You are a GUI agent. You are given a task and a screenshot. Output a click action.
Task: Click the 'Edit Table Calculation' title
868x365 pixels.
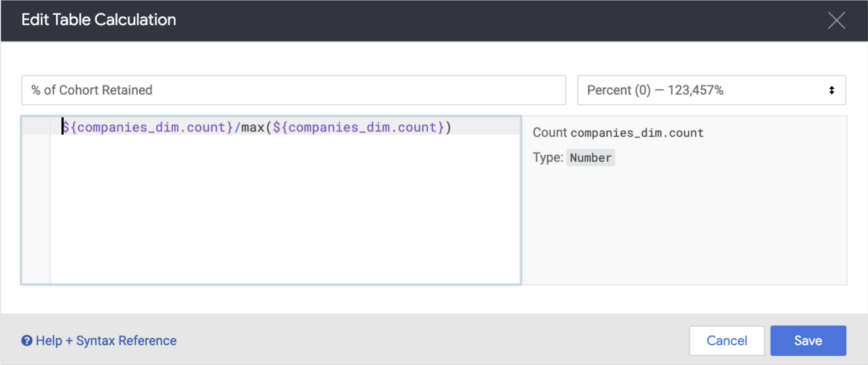99,20
